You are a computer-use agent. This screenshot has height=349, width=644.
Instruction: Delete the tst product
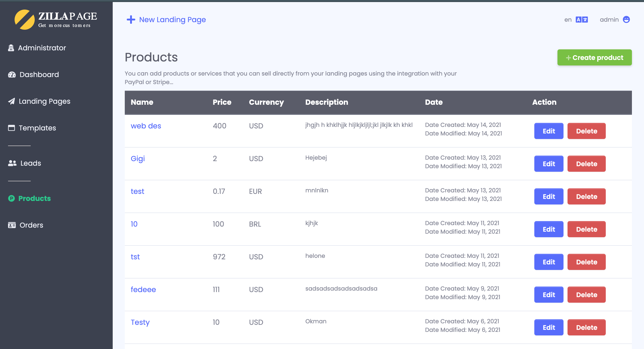[586, 262]
